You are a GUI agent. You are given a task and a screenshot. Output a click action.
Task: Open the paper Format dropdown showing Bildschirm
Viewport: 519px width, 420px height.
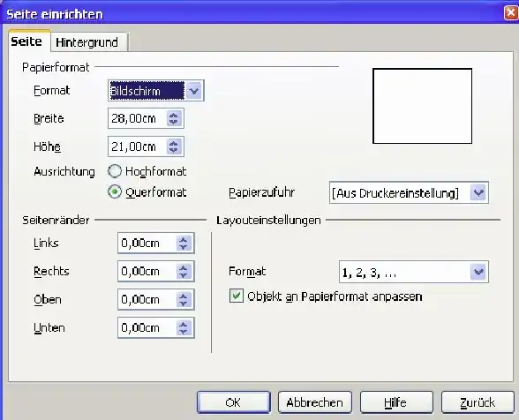click(x=194, y=90)
